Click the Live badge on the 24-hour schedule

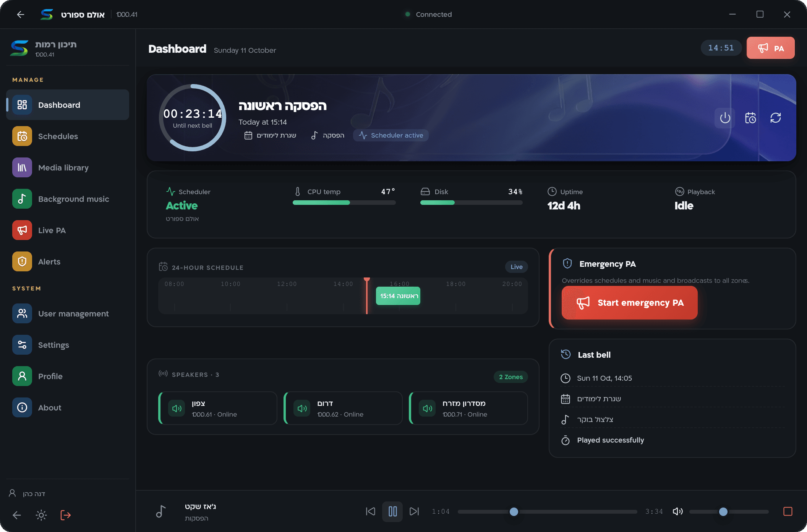click(517, 267)
